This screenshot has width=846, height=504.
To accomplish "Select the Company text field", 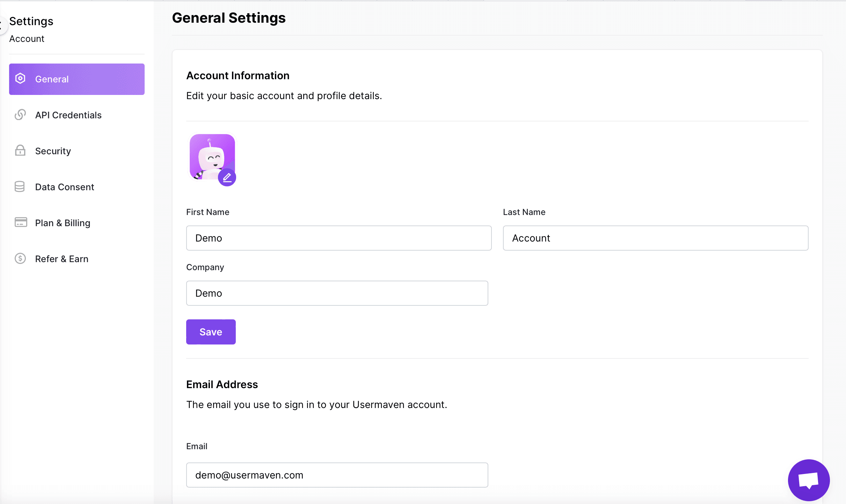I will click(x=337, y=293).
